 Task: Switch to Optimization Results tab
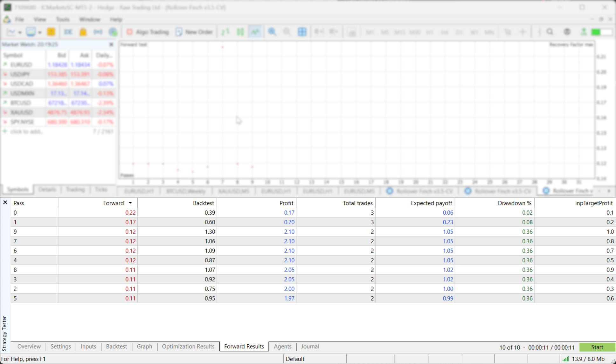click(x=188, y=347)
